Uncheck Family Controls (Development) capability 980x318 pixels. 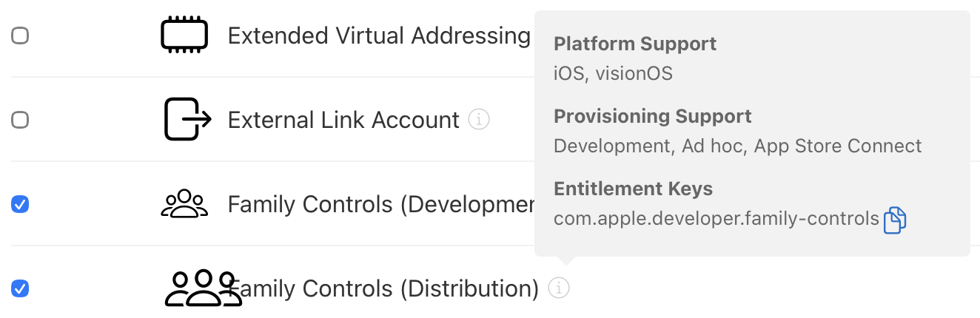coord(21,204)
